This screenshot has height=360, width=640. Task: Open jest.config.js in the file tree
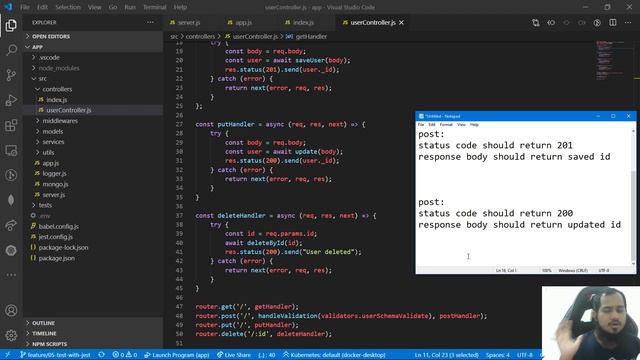(93, 237)
